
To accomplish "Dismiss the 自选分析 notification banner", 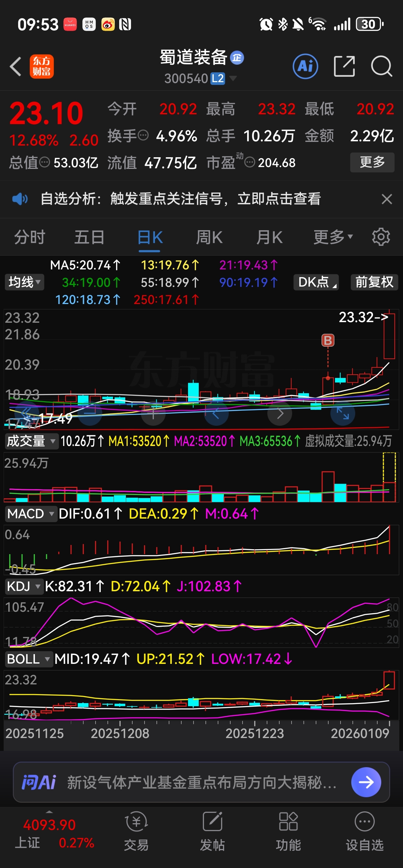I will click(387, 199).
